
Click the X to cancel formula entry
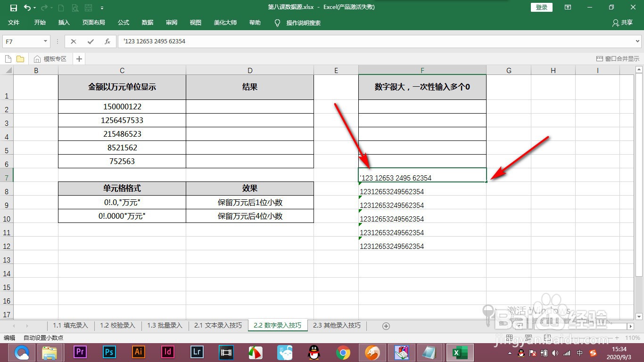(x=73, y=41)
